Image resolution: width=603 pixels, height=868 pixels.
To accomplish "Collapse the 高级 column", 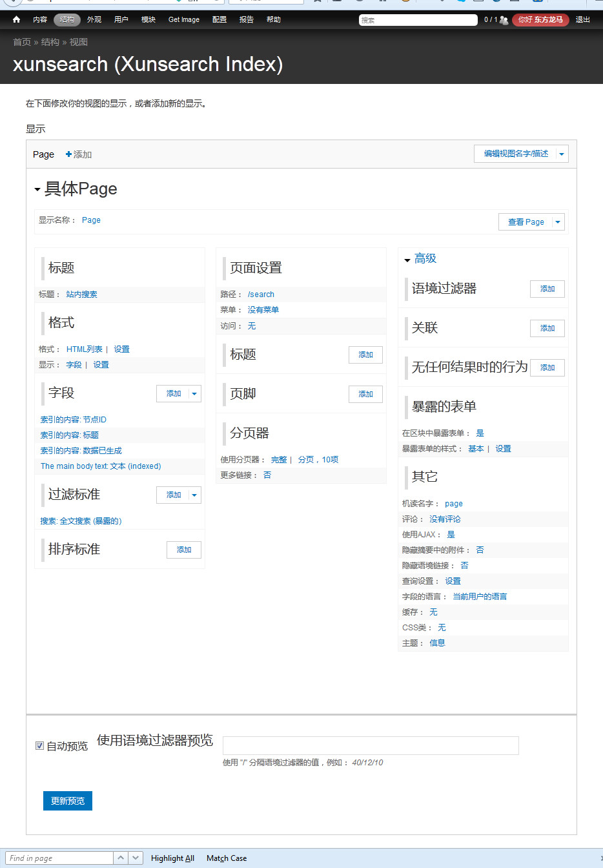I will 407,260.
